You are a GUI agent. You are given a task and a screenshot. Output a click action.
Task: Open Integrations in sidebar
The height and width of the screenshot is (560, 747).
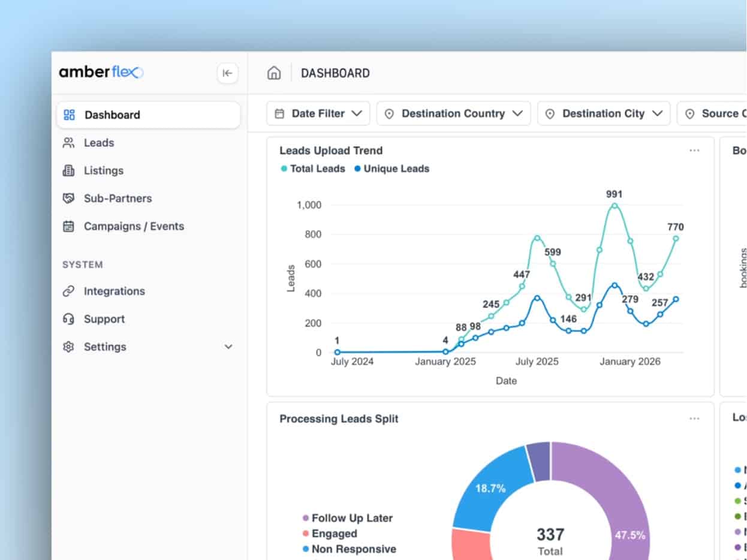(148, 291)
